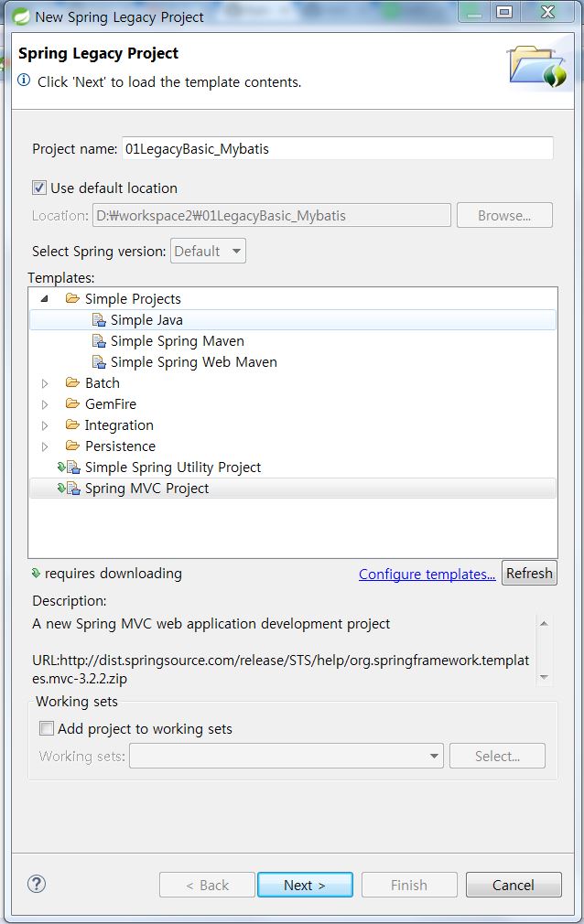Click the template URL text in description
The image size is (584, 924).
(281, 669)
